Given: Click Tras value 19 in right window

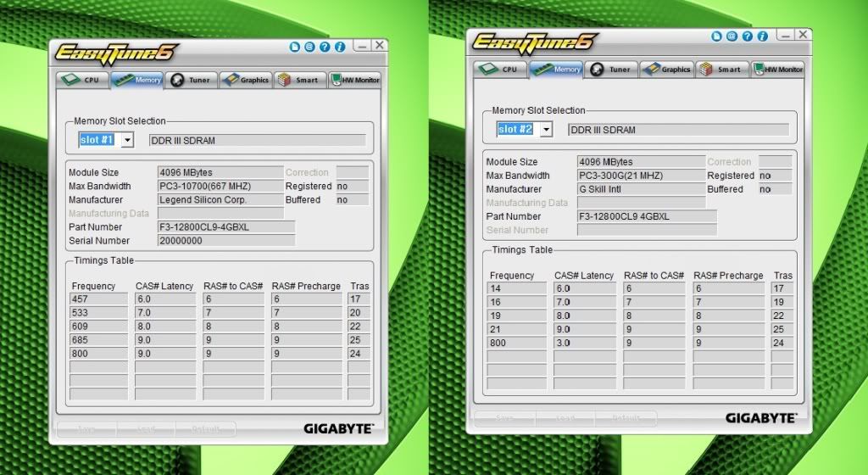Looking at the screenshot, I should click(782, 302).
